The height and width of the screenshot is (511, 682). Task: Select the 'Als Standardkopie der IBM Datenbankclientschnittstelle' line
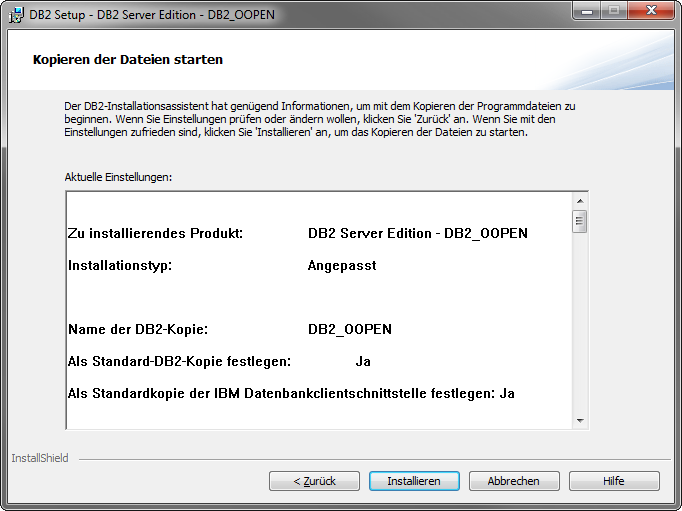(291, 394)
